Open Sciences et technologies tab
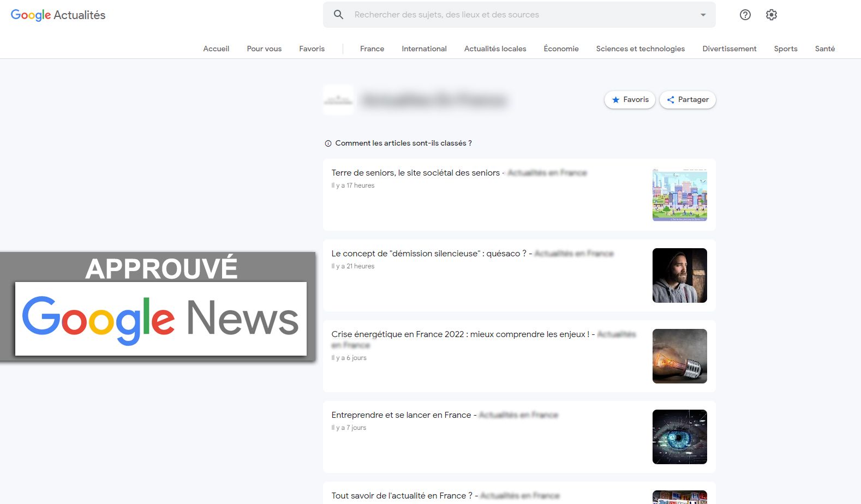 tap(641, 49)
